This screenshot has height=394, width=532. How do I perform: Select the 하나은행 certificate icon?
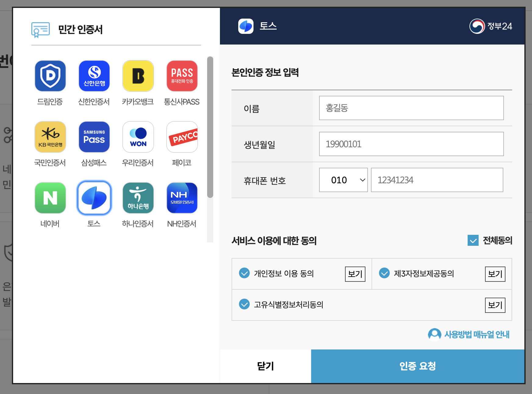click(x=138, y=198)
